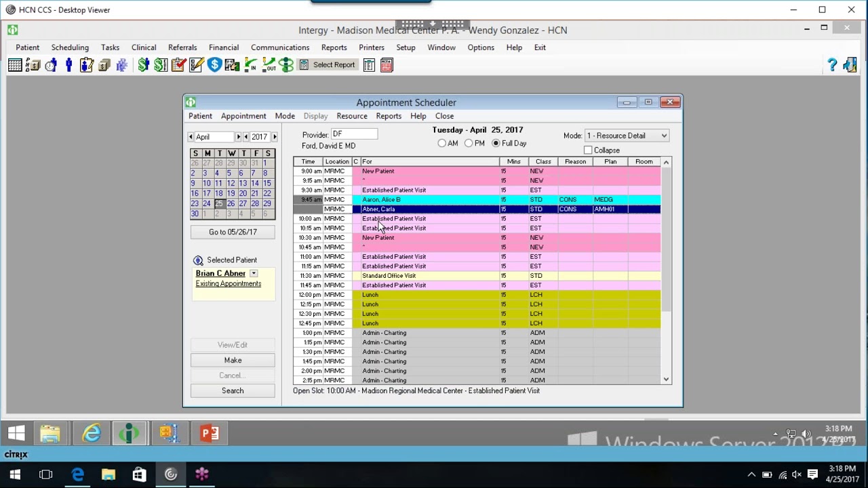The height and width of the screenshot is (488, 868).
Task: Click the green dollar person toolbar icon
Action: (x=143, y=65)
